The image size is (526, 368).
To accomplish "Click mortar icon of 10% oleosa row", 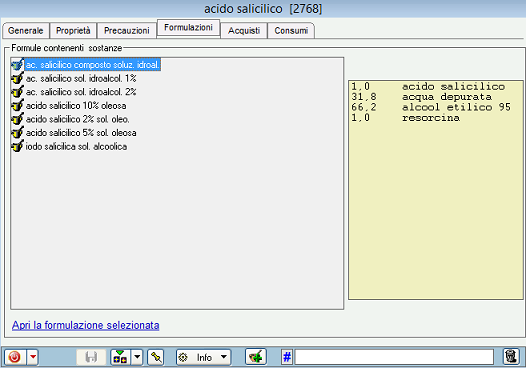I will (x=17, y=106).
